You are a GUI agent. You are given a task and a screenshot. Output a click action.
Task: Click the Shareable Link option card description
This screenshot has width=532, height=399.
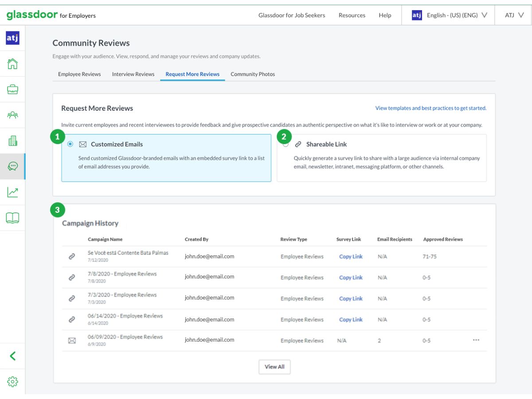point(387,162)
